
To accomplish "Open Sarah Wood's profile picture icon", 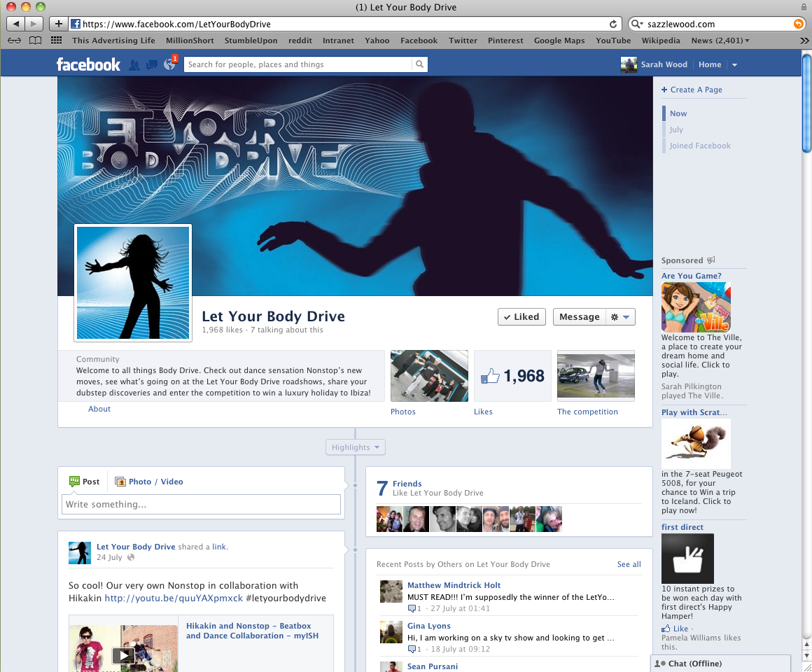I will pos(629,64).
